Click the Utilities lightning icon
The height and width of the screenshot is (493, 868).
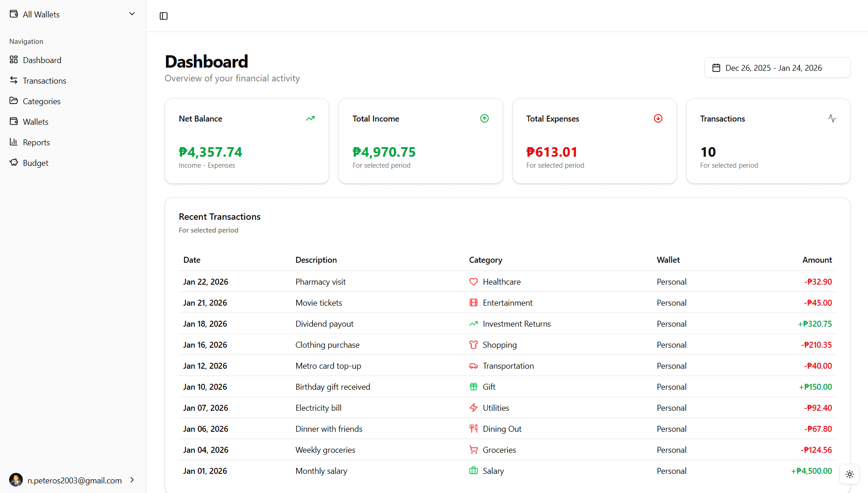tap(474, 408)
